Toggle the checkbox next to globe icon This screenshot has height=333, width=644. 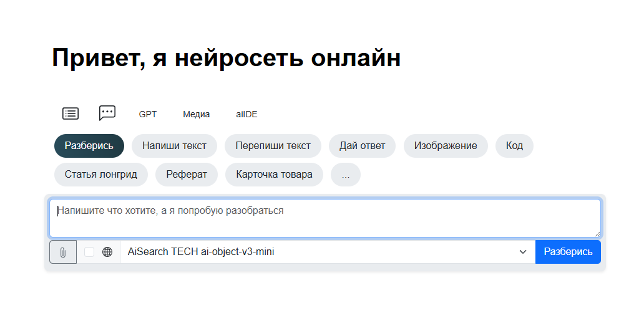(89, 252)
